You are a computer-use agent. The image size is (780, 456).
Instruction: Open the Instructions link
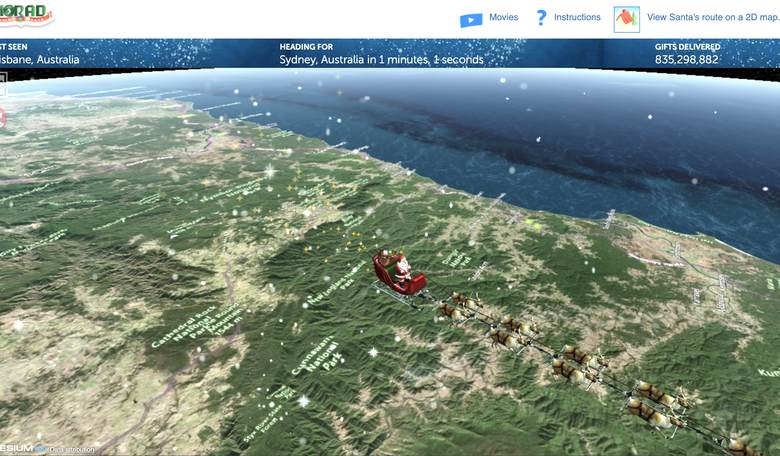pos(577,17)
